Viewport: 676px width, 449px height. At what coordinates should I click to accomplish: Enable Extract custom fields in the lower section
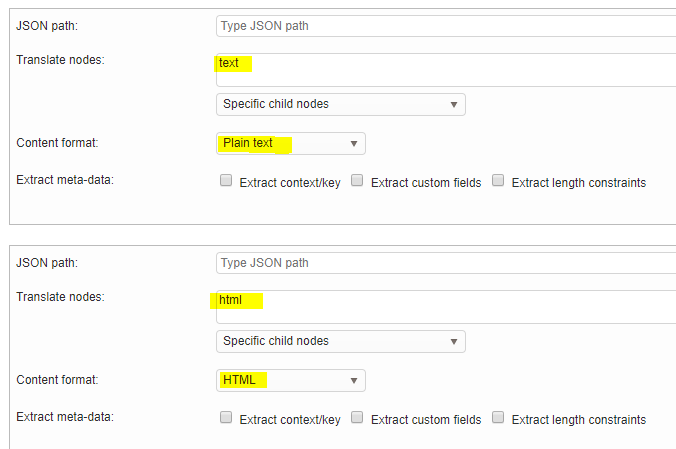pyautogui.click(x=357, y=418)
